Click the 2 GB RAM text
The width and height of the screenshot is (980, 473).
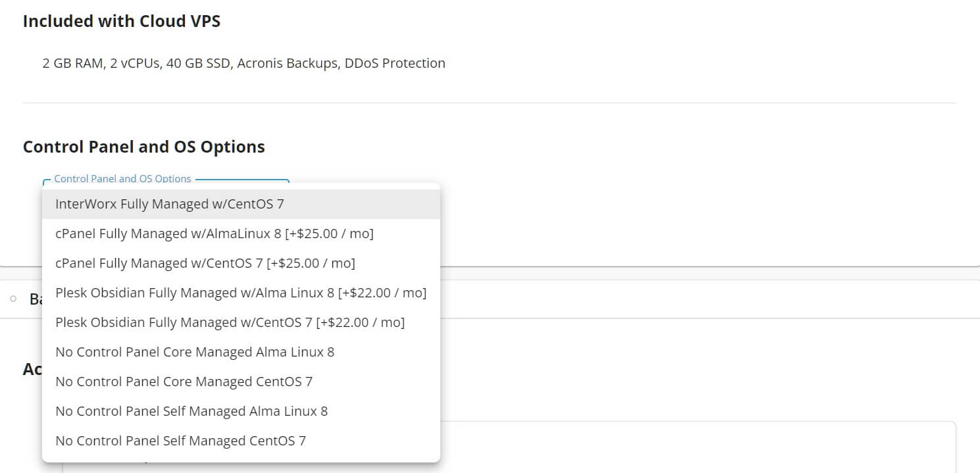click(72, 63)
